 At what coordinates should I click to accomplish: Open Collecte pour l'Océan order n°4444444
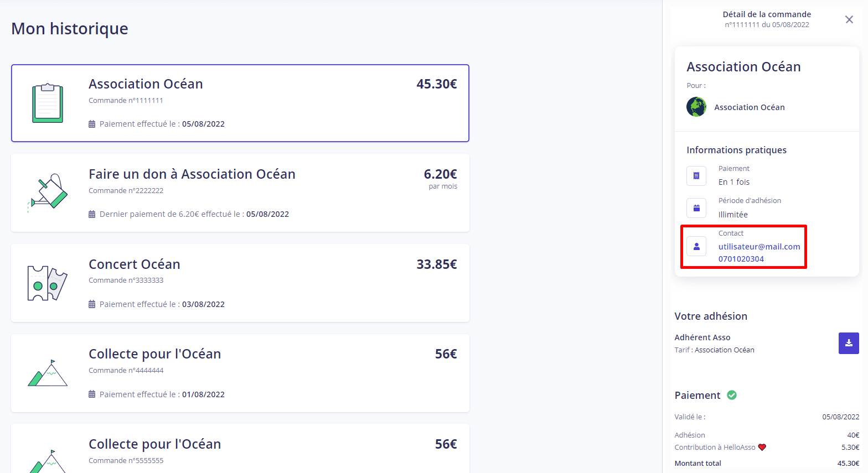pyautogui.click(x=240, y=373)
